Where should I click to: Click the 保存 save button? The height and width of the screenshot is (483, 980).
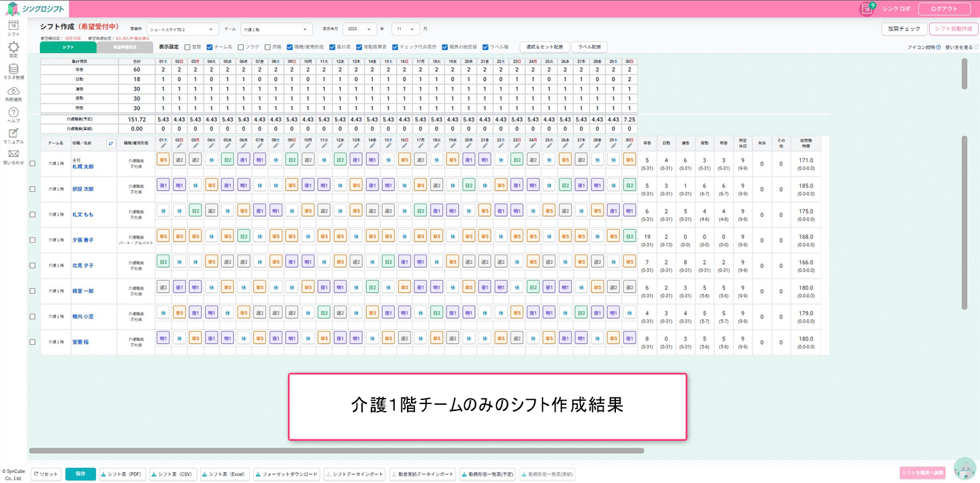[x=80, y=474]
